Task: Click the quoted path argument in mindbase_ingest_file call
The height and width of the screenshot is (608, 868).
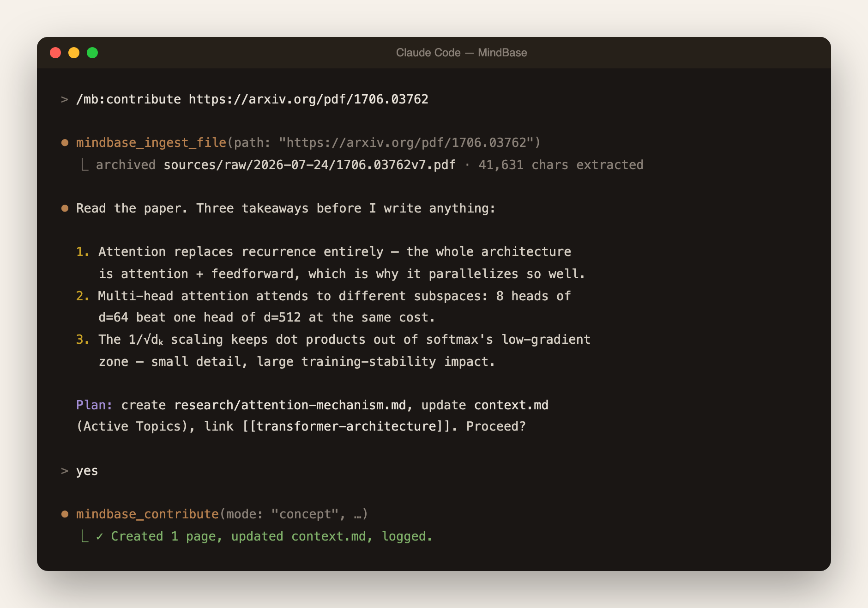Action: point(406,143)
